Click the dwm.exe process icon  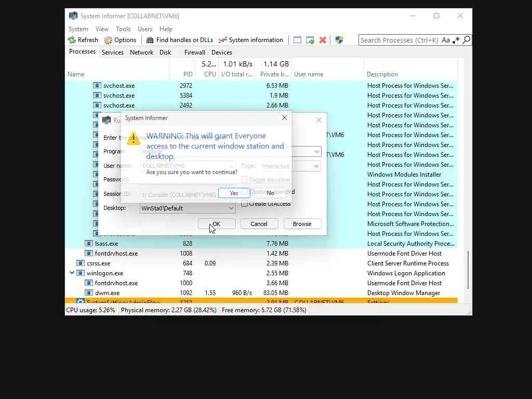88,292
